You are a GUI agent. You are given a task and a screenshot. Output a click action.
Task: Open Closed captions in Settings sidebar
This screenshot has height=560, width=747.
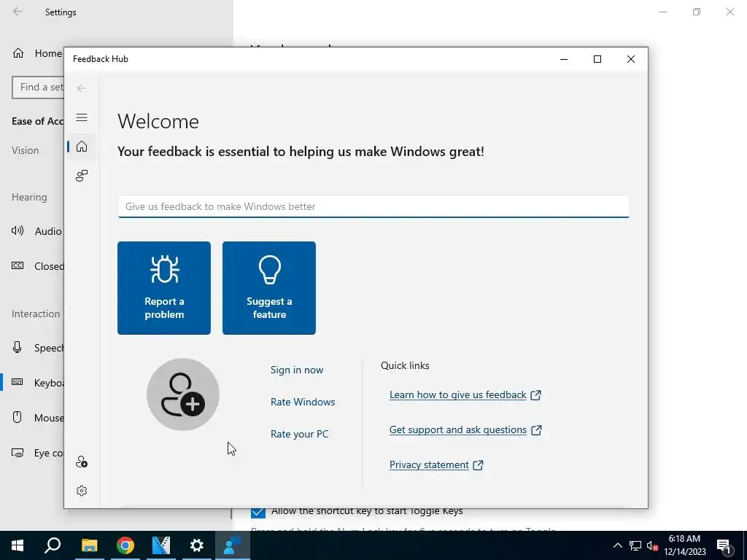[37, 266]
